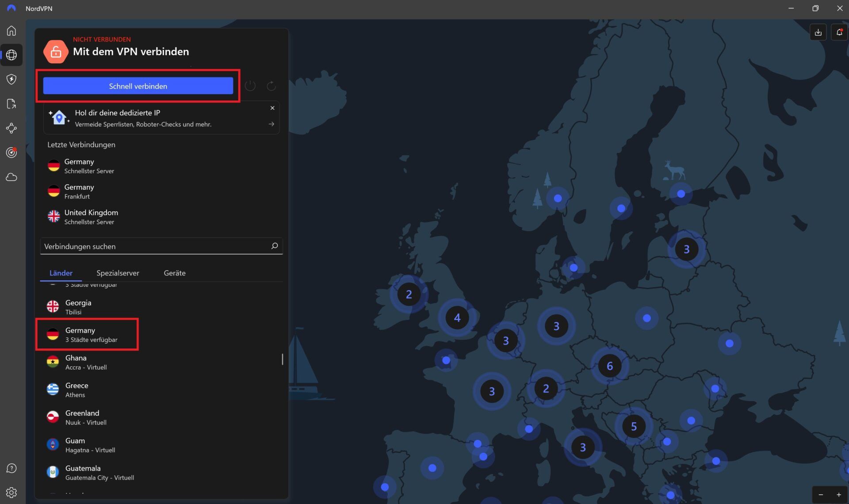Screen dimensions: 849x504
Task: Reconnect to United Kingdom Schnellster Server
Action: [161, 217]
